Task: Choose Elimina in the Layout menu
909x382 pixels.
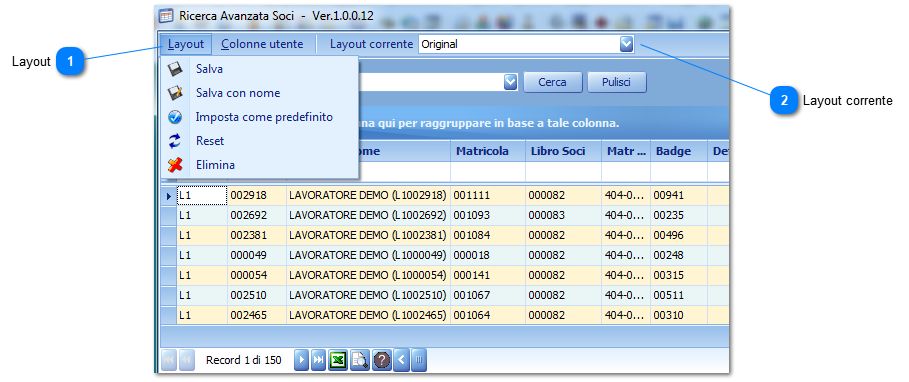Action: tap(259, 165)
